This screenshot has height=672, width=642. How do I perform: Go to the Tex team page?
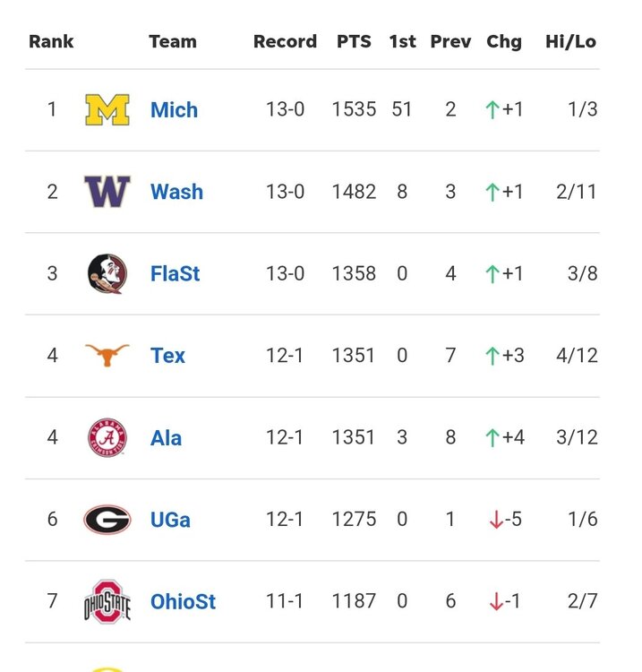167,356
